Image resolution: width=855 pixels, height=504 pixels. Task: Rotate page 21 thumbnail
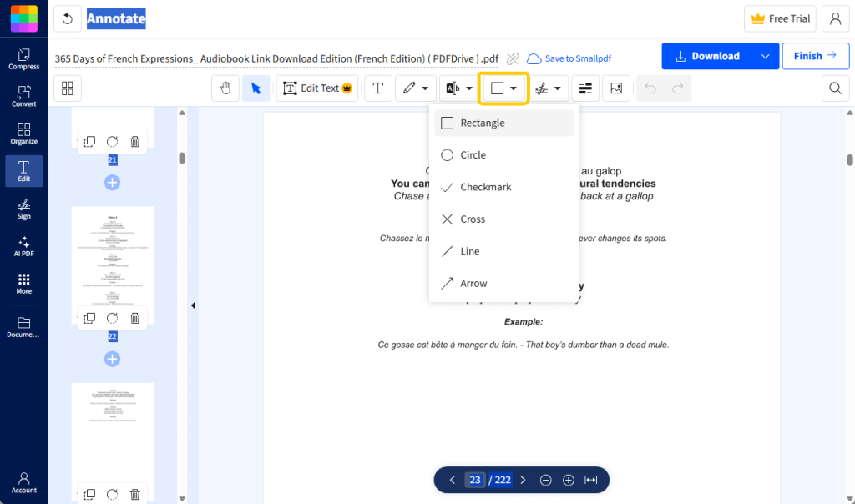point(112,141)
